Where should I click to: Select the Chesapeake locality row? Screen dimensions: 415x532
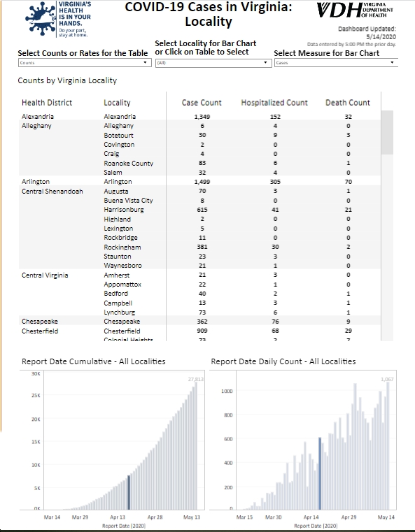199,322
